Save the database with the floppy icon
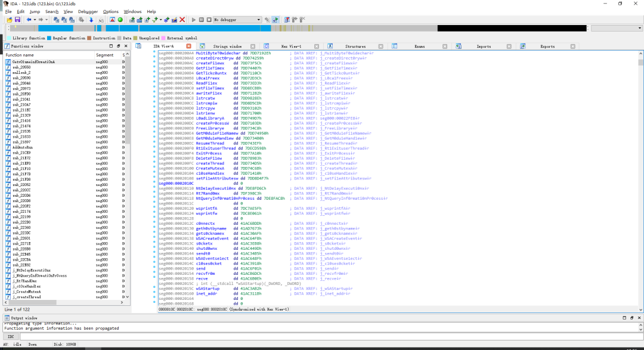This screenshot has width=644, height=350. (17, 20)
